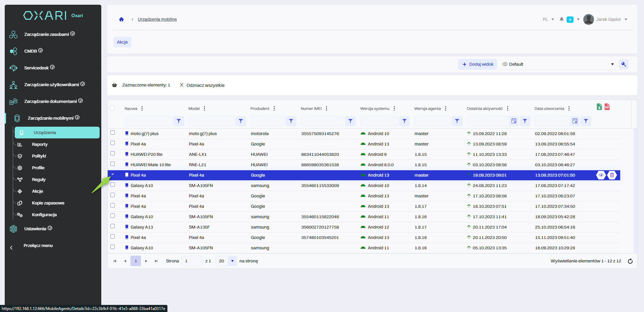Go to Polityki in the sidebar

pos(39,156)
